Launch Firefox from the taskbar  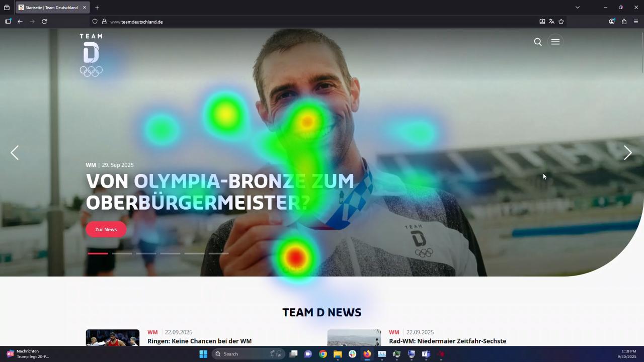[x=367, y=354]
